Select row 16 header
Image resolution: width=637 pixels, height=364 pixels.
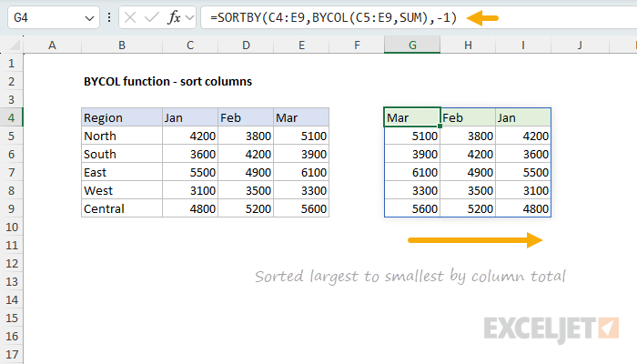coord(11,337)
